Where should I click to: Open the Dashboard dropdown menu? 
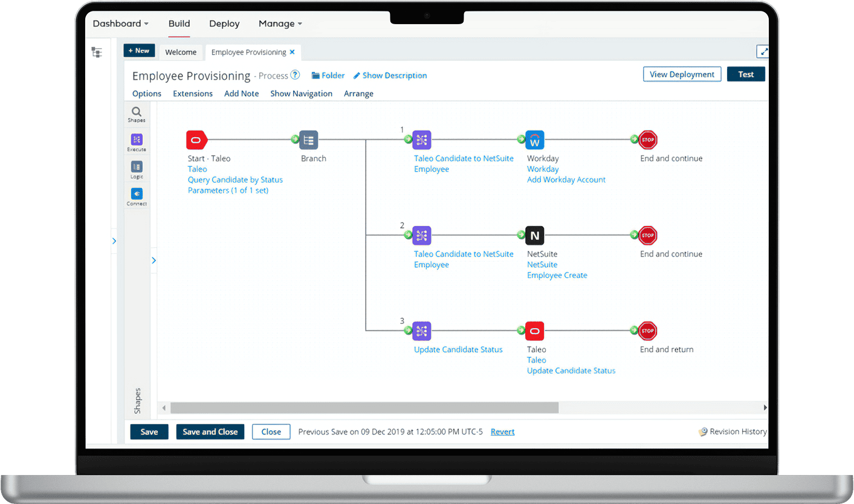[120, 24]
